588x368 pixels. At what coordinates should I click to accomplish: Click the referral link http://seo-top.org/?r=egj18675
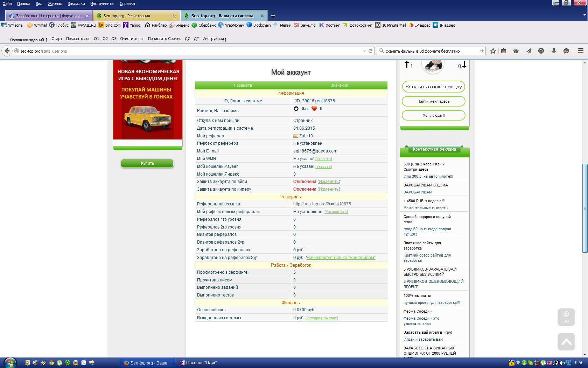click(322, 204)
